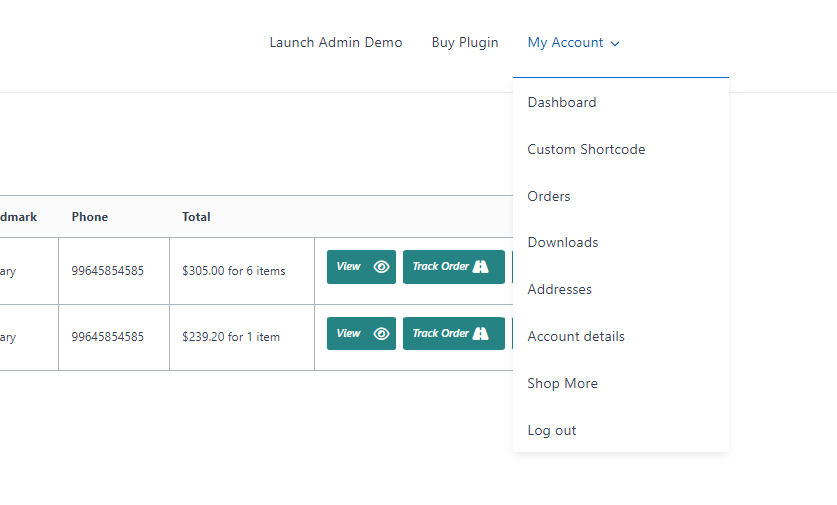Open Custom Shortcode from the account menu
Image resolution: width=837 pixels, height=505 pixels.
(586, 149)
